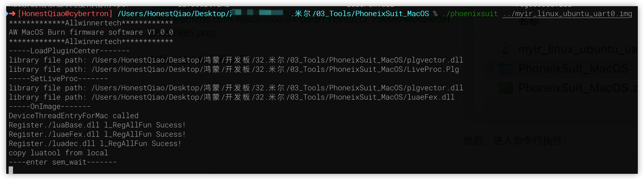Click the "DeviceThreadEntryForMac called" line
The height and width of the screenshot is (180, 644).
pos(74,116)
